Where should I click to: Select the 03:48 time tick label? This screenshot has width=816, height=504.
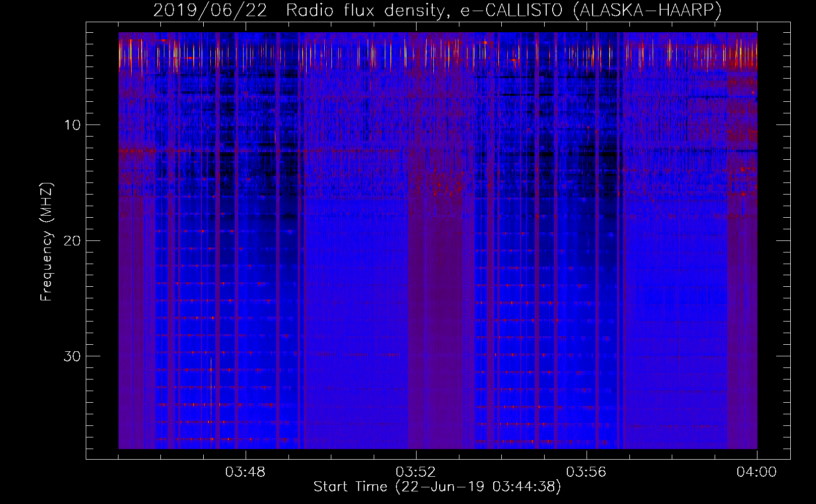point(246,472)
